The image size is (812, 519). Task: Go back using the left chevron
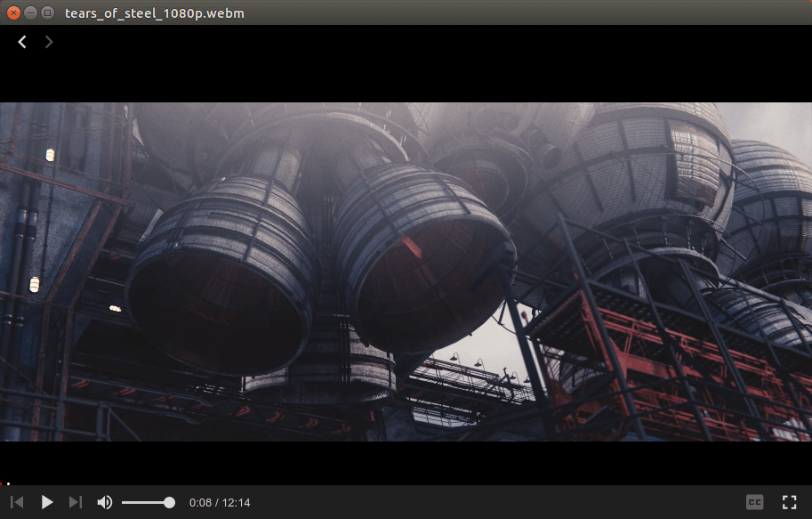pyautogui.click(x=22, y=42)
